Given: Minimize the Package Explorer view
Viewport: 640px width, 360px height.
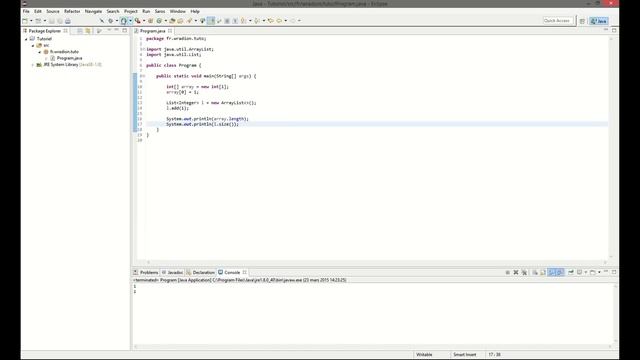Looking at the screenshot, I should click(117, 31).
